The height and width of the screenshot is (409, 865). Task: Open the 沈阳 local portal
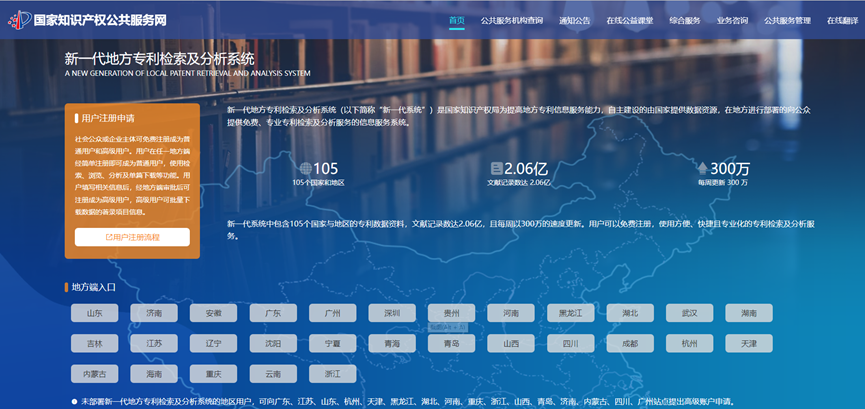tap(273, 343)
